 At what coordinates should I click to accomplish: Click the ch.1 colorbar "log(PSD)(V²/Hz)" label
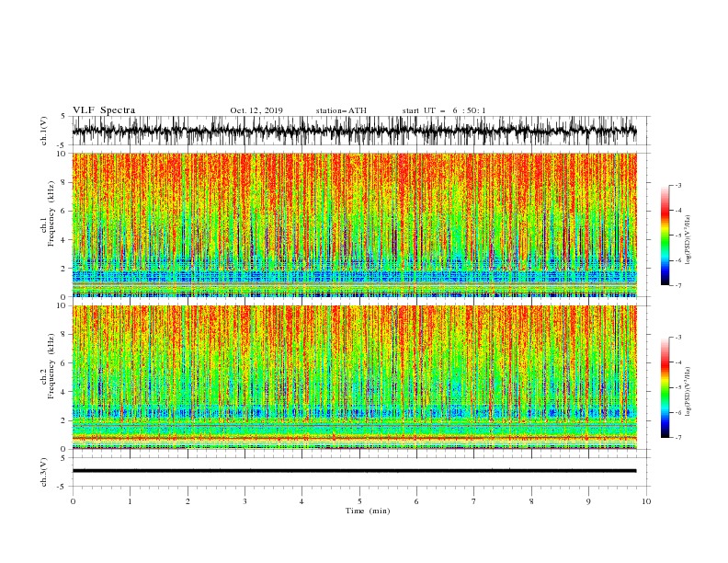[x=688, y=240]
